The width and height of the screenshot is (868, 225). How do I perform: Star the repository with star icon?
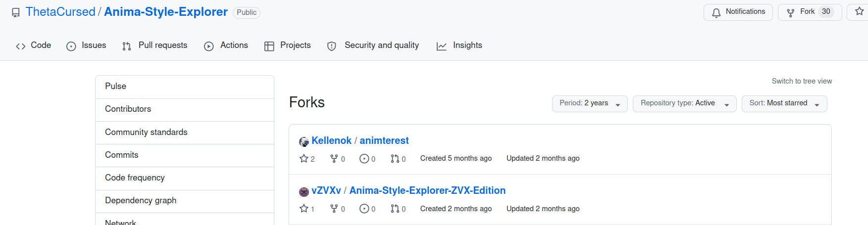click(x=859, y=11)
